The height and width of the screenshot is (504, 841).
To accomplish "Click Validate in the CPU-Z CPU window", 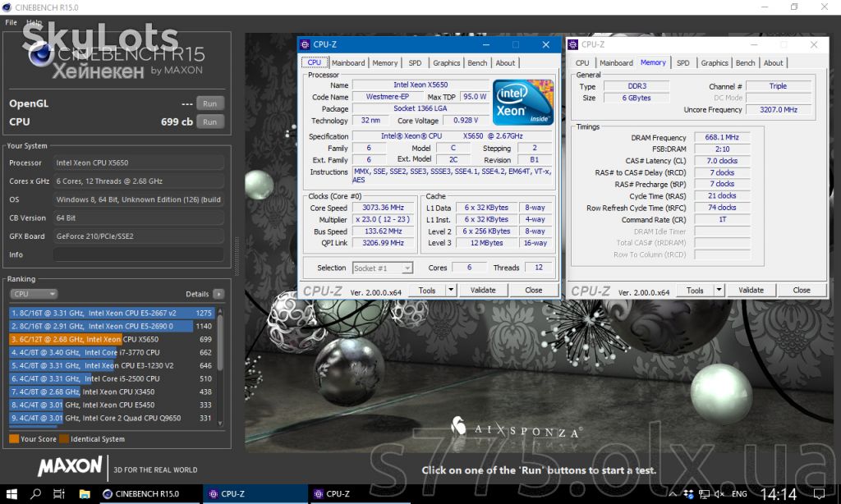I will click(483, 290).
